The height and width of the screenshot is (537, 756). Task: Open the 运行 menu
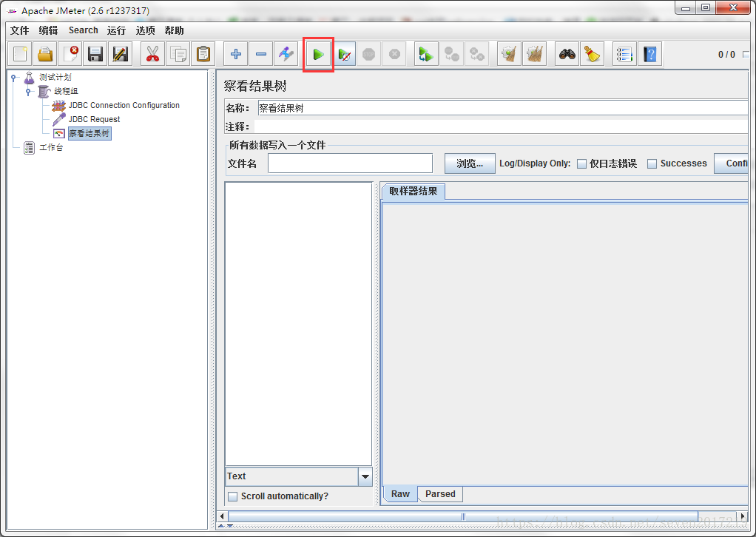[x=116, y=30]
